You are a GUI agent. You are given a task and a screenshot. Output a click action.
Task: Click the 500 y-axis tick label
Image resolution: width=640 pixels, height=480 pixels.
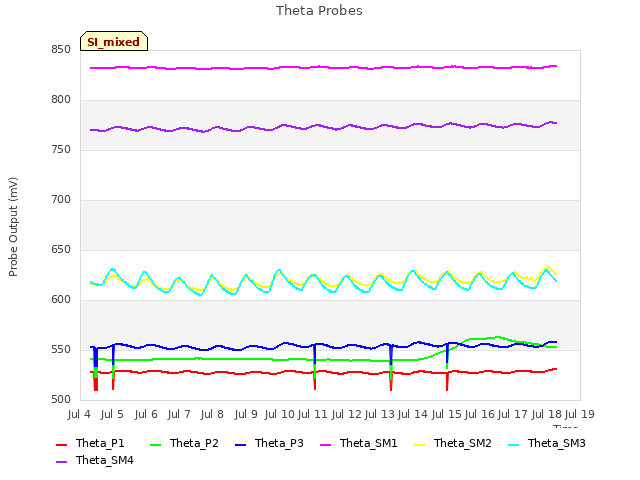(61, 399)
